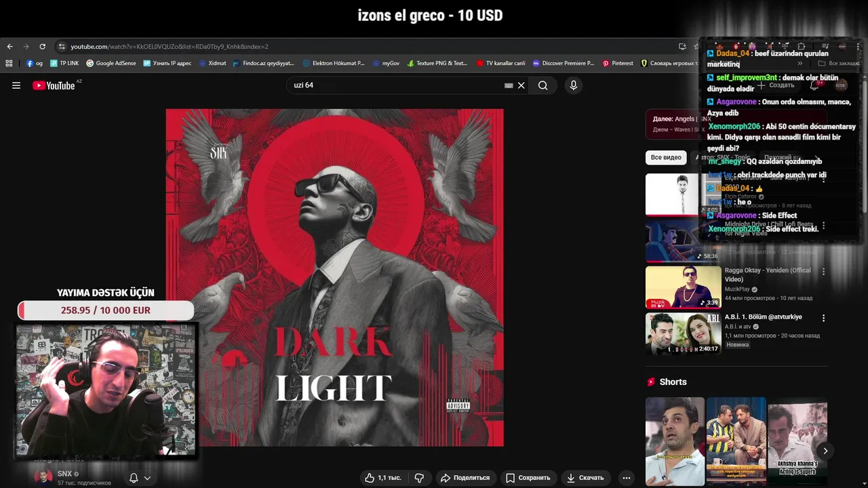868x488 pixels.
Task: Open the Ragga Oktay - Yeniden video title
Action: tap(768, 274)
